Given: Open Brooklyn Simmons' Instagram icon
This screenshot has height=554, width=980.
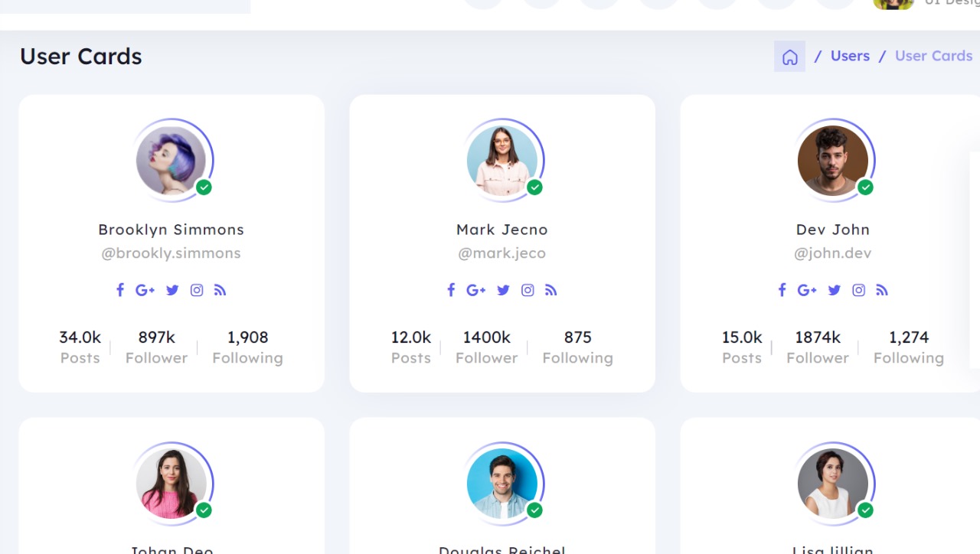Looking at the screenshot, I should [197, 290].
